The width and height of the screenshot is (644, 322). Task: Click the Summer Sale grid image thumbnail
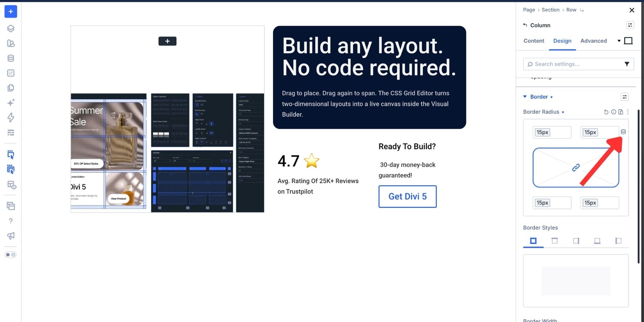pos(109,151)
